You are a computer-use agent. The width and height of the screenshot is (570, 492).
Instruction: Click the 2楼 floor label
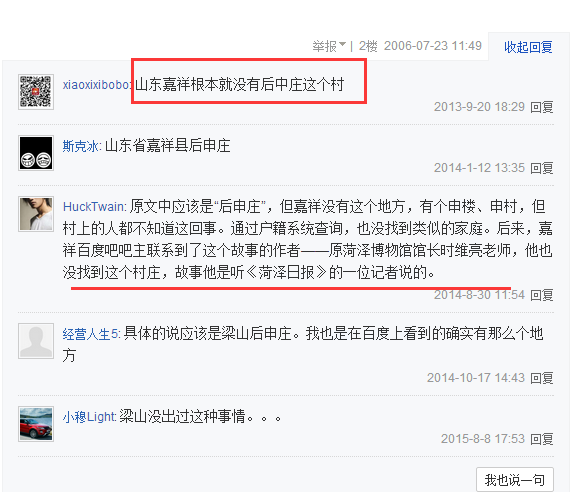(368, 46)
